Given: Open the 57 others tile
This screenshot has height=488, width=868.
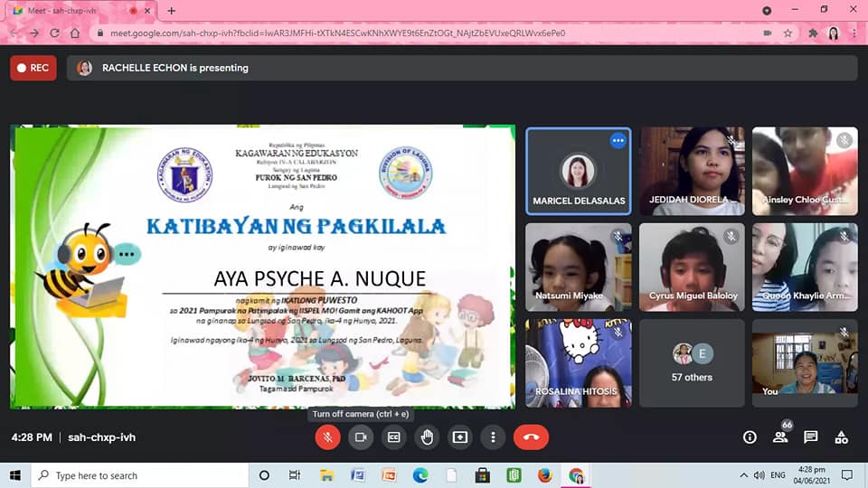Looking at the screenshot, I should tap(692, 363).
